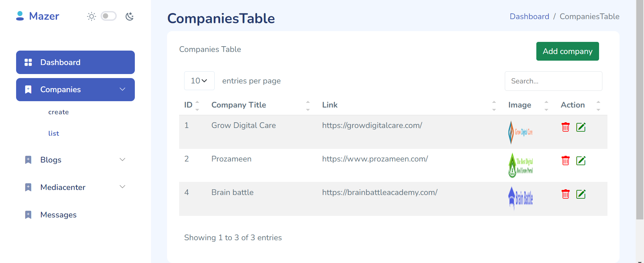Viewport: 644px width, 263px height.
Task: Click the edit pencil icon for Brain battle
Action: click(x=581, y=194)
